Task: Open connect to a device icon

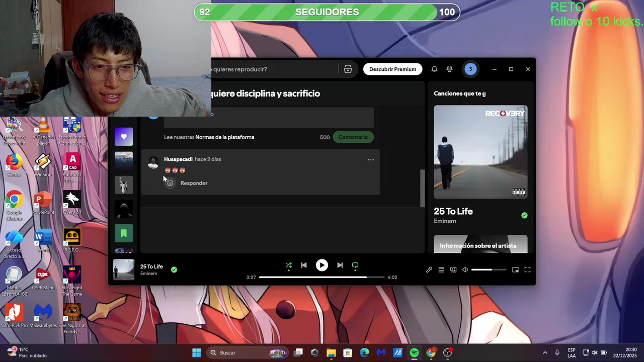Action: (x=453, y=270)
